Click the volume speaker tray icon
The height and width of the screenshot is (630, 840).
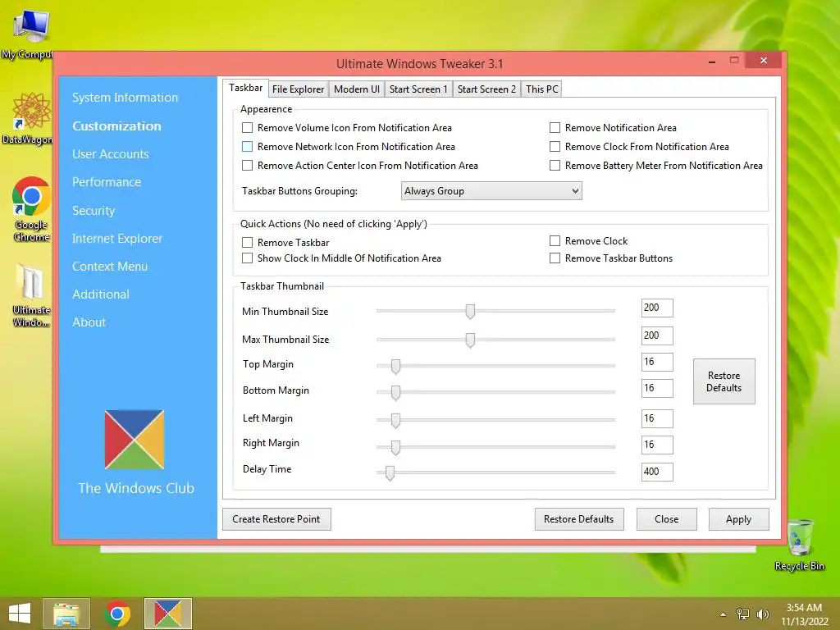click(762, 614)
